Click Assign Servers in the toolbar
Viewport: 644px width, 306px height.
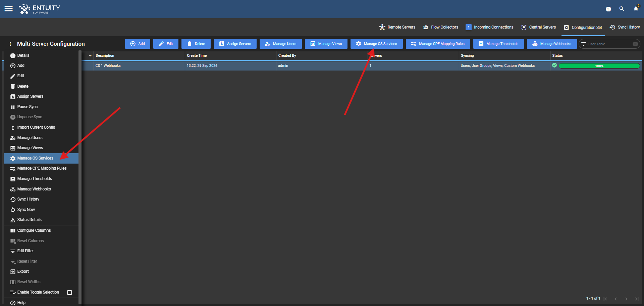coord(235,44)
